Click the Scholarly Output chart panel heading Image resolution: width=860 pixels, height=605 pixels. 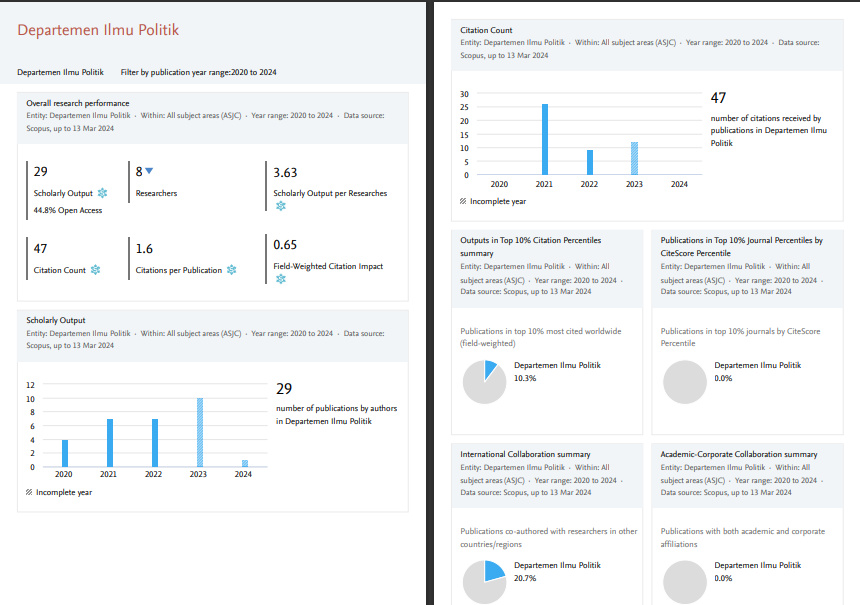click(x=56, y=320)
